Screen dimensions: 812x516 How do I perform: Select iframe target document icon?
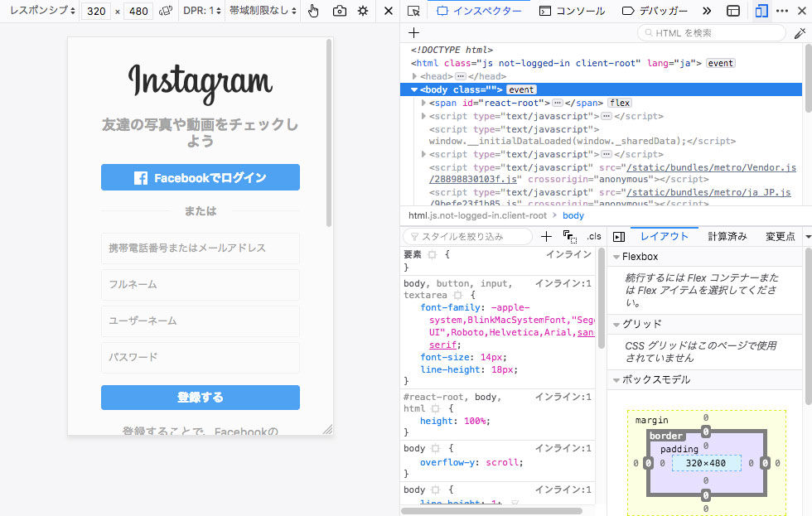point(733,11)
